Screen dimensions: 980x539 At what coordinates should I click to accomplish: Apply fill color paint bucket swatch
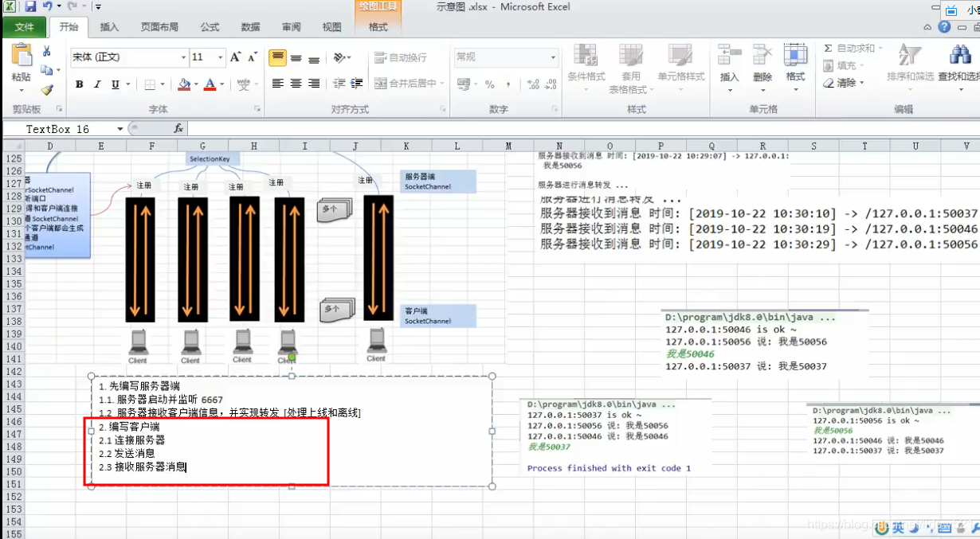[184, 84]
